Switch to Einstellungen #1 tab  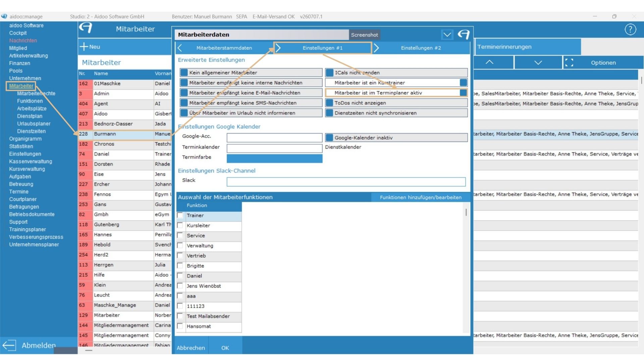(x=323, y=48)
